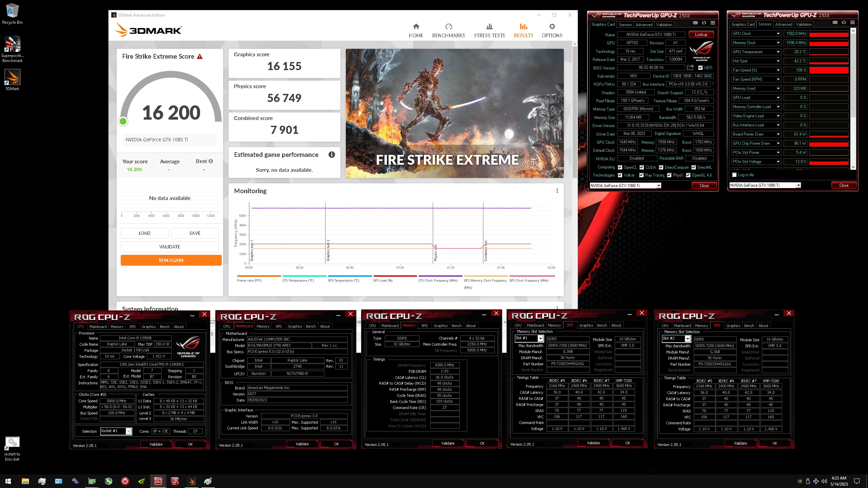Click the info icon next to Best
The height and width of the screenshot is (488, 868).
[x=211, y=161]
